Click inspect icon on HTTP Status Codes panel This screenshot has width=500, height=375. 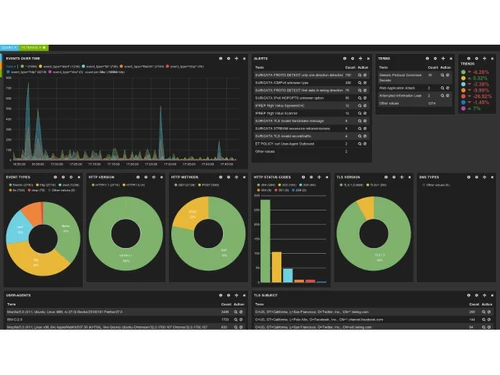tap(303, 177)
